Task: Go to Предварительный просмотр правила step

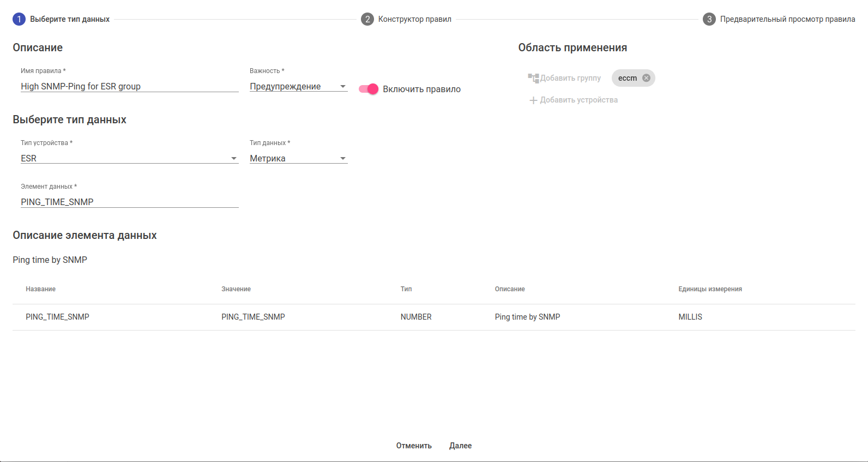Action: pyautogui.click(x=787, y=19)
